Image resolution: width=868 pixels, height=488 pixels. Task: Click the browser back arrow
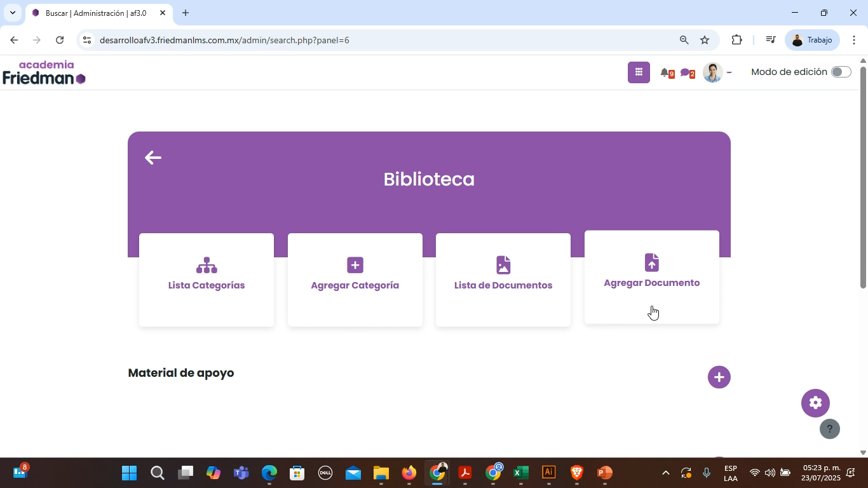pos(14,40)
